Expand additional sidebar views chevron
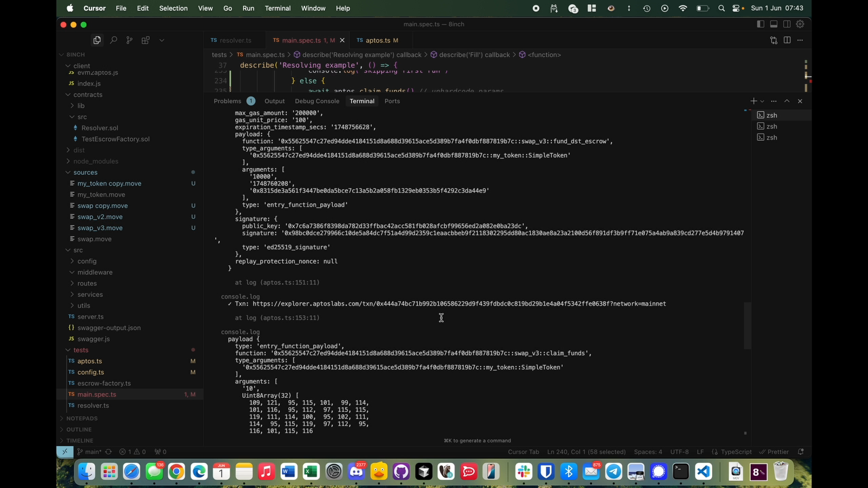Image resolution: width=868 pixels, height=488 pixels. click(x=161, y=40)
